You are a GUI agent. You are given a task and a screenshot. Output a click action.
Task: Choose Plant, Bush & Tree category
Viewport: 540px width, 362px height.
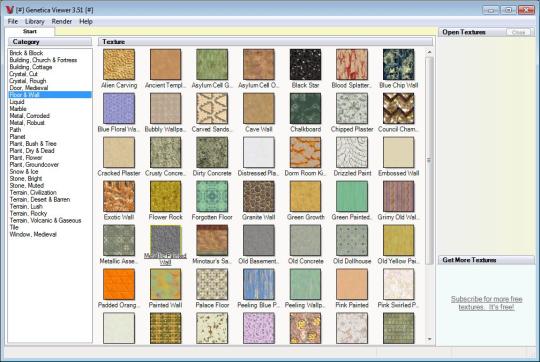(x=33, y=144)
